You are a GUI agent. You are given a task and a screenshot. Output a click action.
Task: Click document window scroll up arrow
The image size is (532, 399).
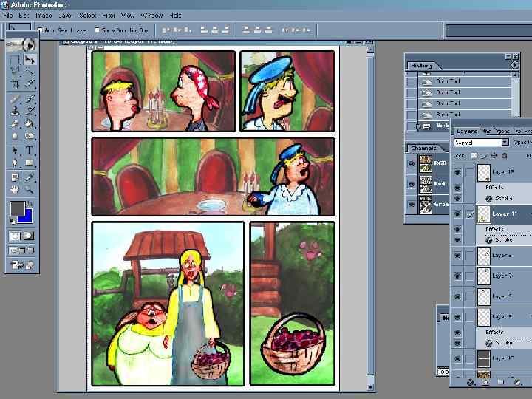coord(370,50)
